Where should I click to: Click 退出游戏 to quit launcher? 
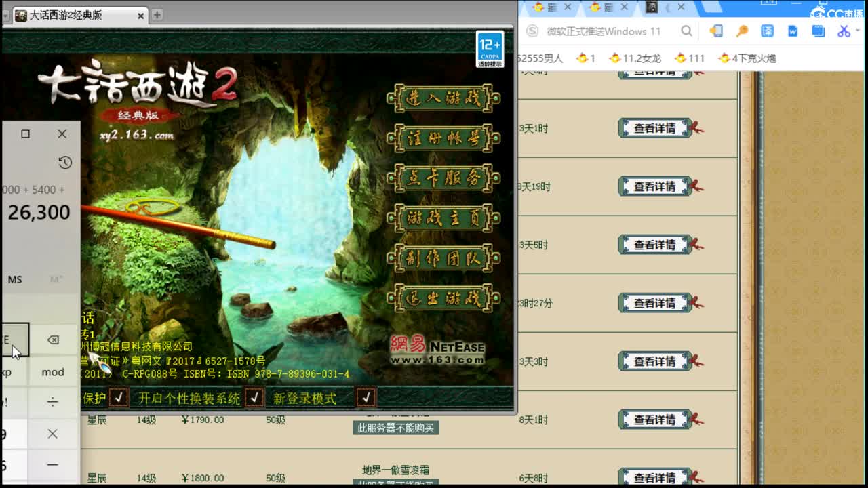443,298
